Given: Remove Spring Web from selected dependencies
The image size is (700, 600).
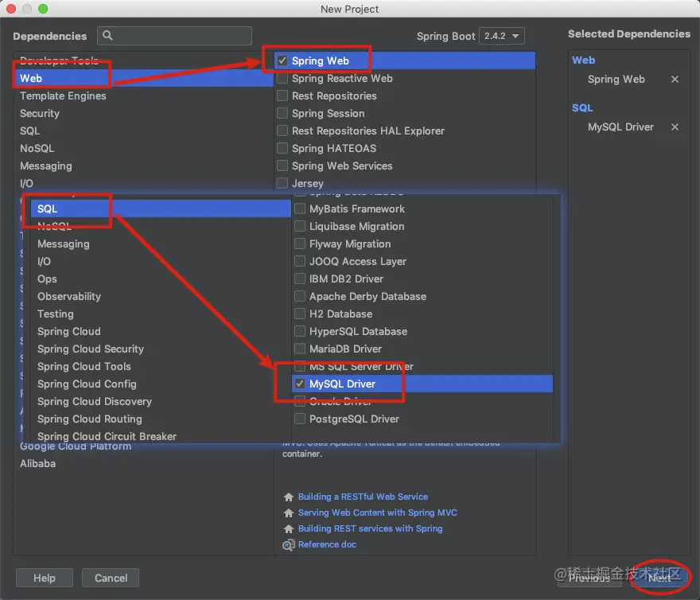Looking at the screenshot, I should click(675, 79).
